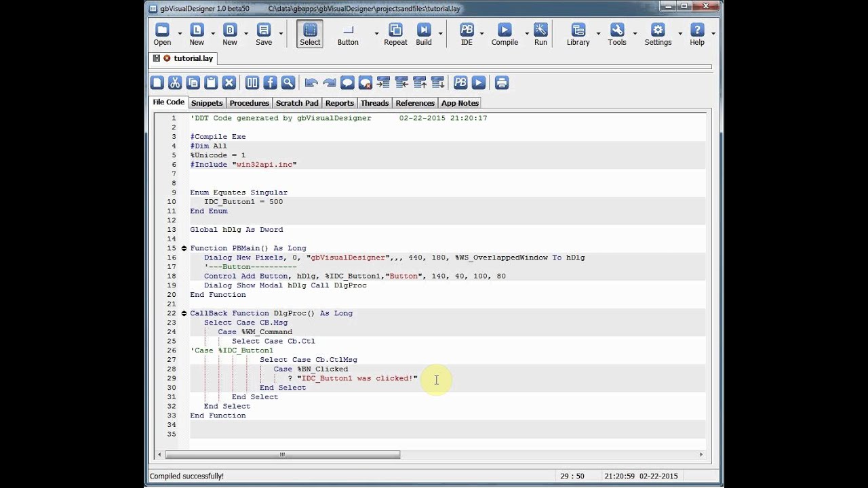Click the copy icon in code toolbar
868x488 pixels.
(193, 83)
